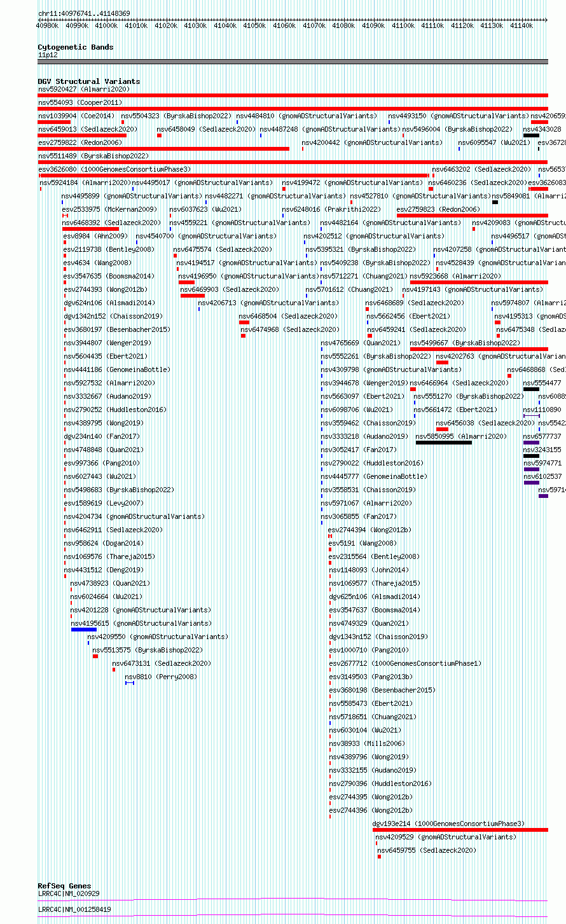Click label nsv6037623 (Wu2021)
This screenshot has width=566, height=924.
tap(205, 209)
